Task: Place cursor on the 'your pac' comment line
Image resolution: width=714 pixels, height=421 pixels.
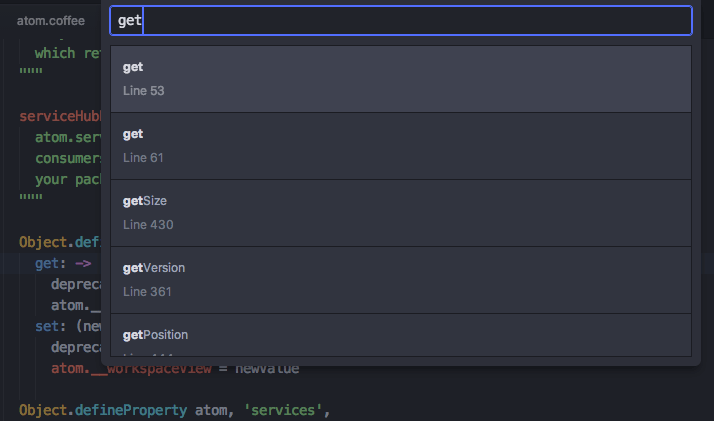Action: coord(68,179)
